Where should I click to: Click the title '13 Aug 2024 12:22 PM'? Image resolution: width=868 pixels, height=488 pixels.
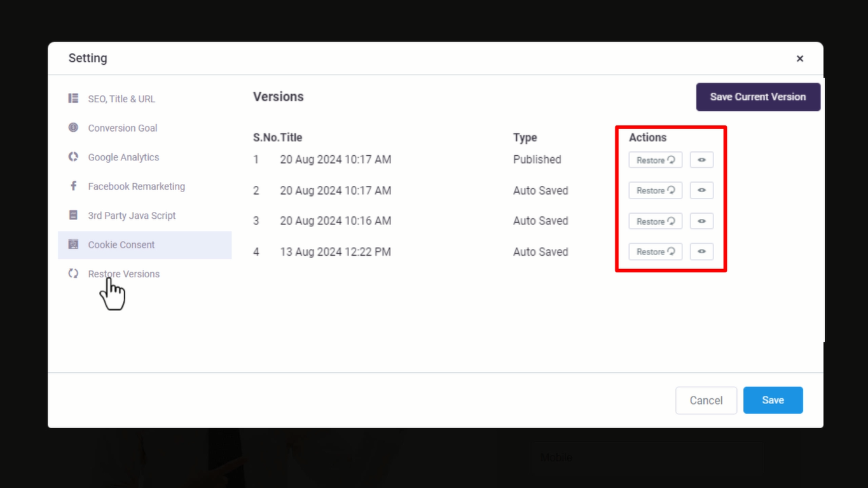coord(336,252)
